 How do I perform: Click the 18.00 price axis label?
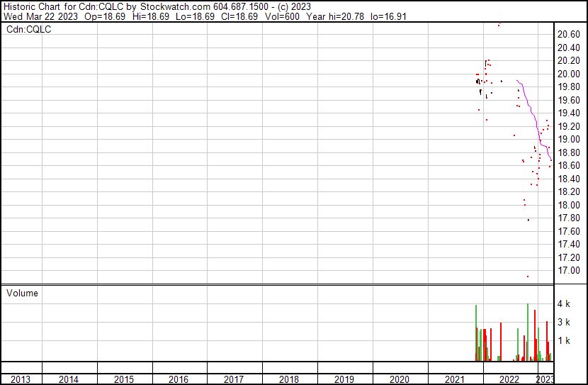pos(570,205)
